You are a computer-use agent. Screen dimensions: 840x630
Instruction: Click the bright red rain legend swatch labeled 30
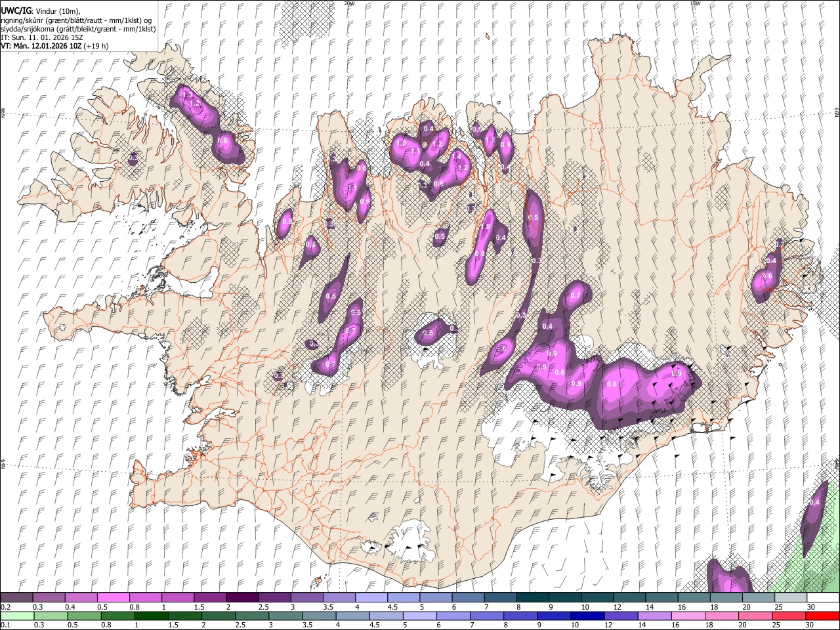pyautogui.click(x=823, y=616)
